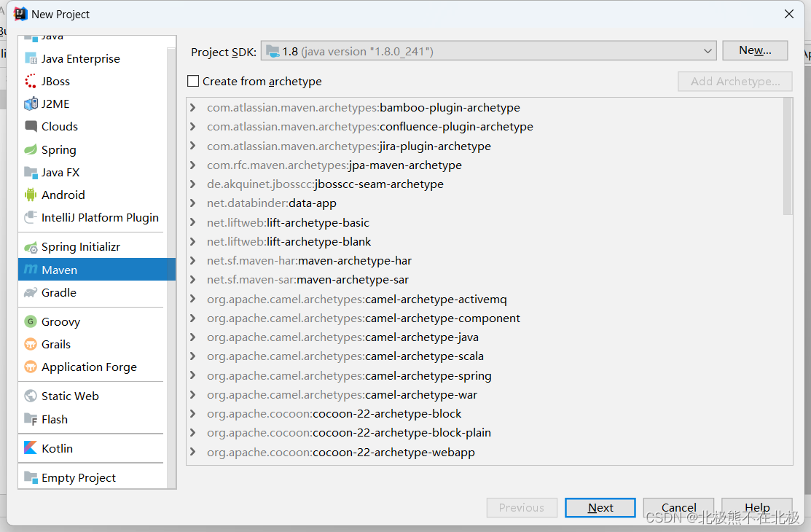This screenshot has width=811, height=532.
Task: Click the SDK folder icon in dropdown
Action: pyautogui.click(x=272, y=51)
